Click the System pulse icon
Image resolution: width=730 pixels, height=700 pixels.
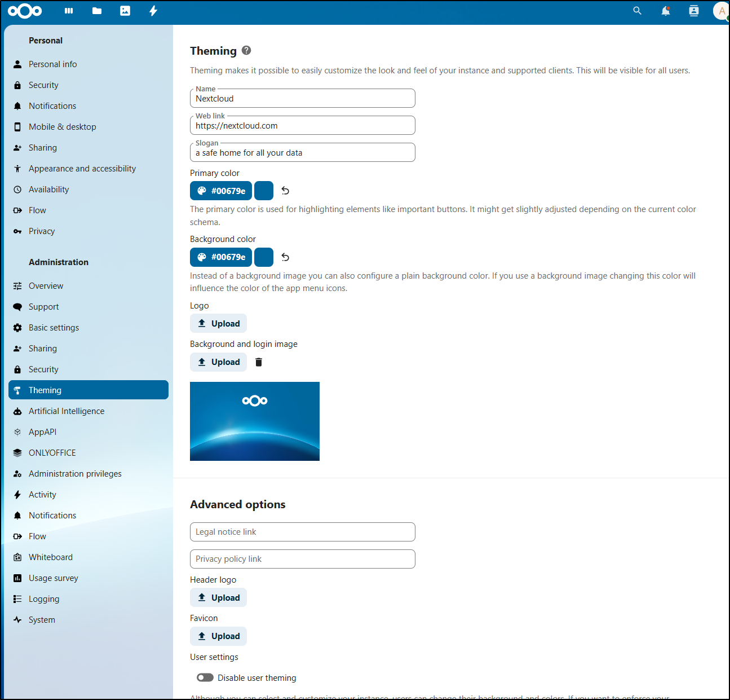click(17, 620)
